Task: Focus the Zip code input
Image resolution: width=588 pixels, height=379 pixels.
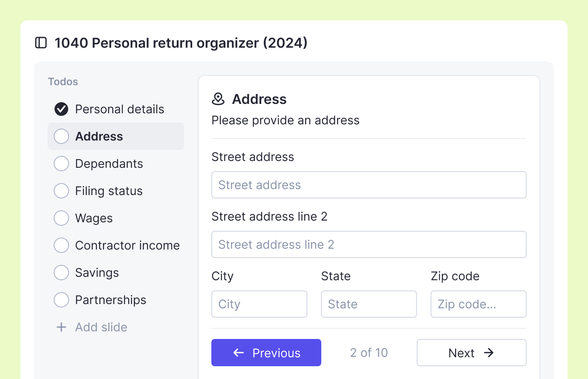Action: 478,304
